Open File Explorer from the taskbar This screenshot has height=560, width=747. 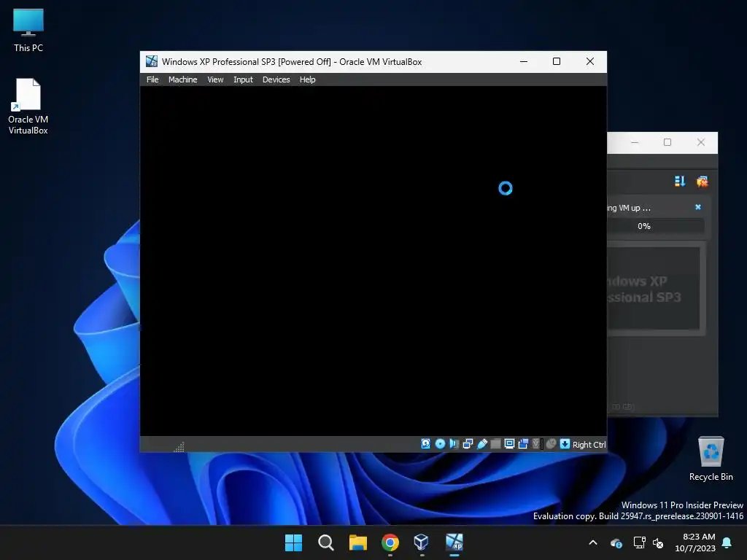357,542
